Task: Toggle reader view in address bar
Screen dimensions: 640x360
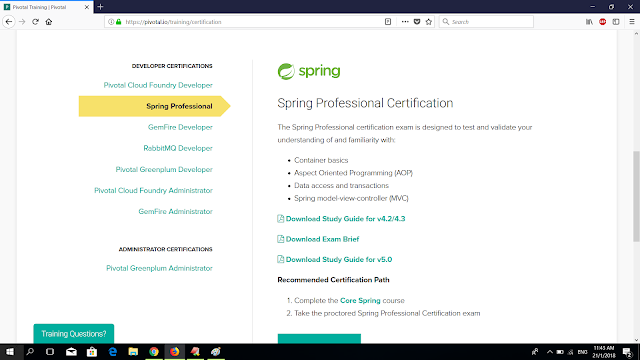Action: point(388,22)
